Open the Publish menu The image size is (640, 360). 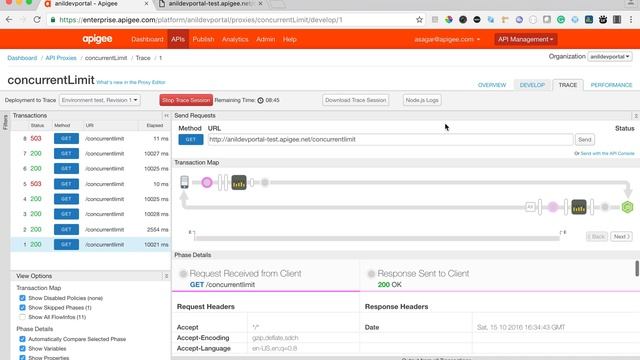coord(203,39)
